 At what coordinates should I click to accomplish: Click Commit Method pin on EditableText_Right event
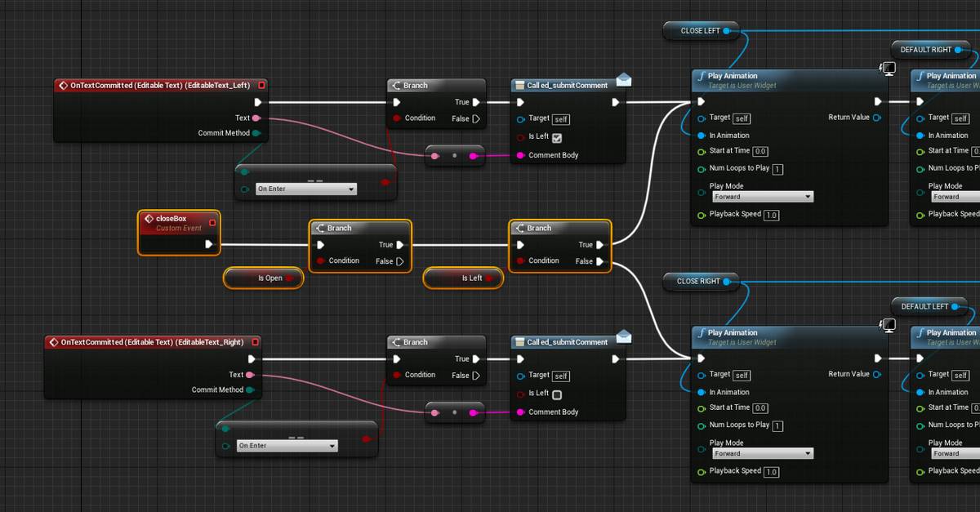tap(250, 390)
